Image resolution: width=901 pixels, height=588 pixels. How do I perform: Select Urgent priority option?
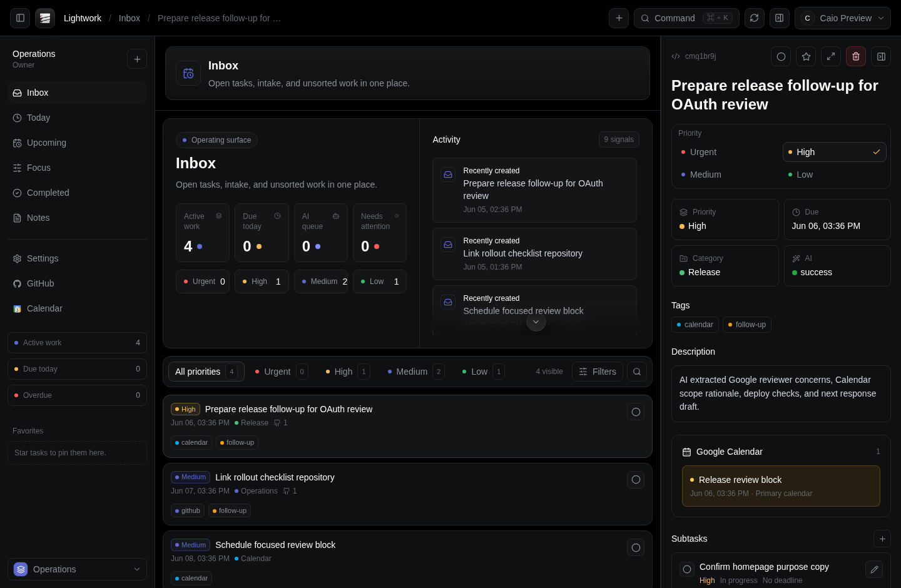pos(727,152)
